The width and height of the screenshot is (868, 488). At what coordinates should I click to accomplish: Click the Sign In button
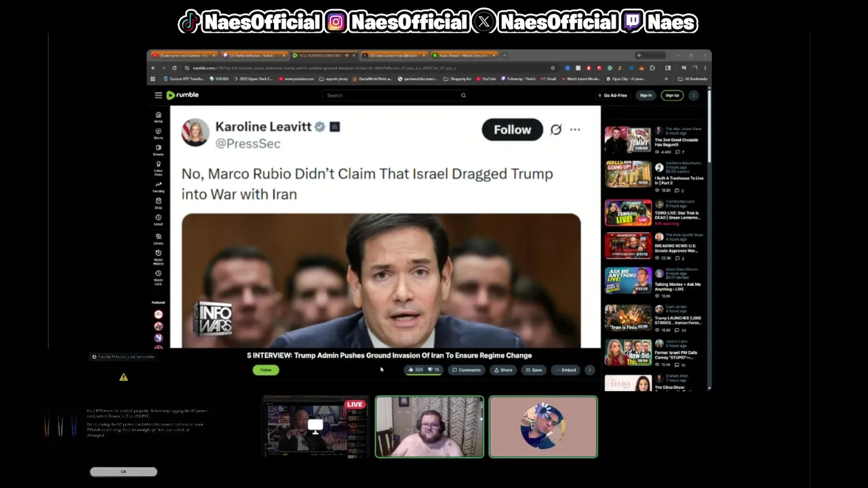point(646,96)
